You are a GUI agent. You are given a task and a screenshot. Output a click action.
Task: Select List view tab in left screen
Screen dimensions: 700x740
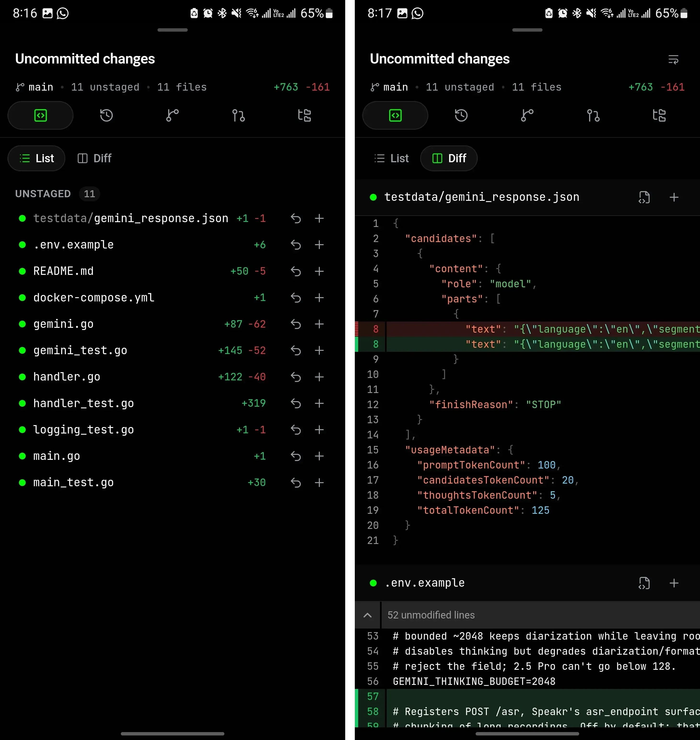pyautogui.click(x=37, y=158)
